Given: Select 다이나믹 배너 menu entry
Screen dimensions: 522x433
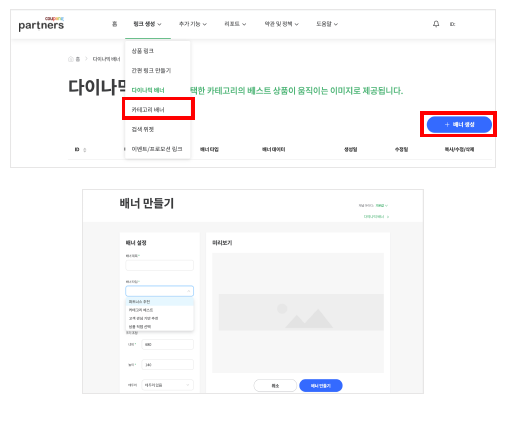Looking at the screenshot, I should (x=148, y=90).
